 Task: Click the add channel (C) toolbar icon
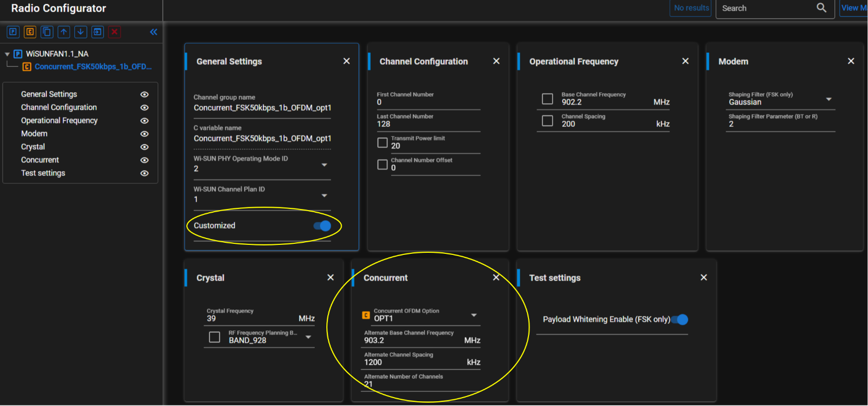tap(30, 32)
